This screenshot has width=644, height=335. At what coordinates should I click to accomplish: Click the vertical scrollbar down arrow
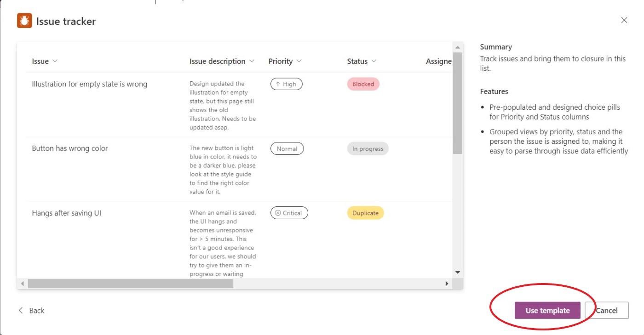(458, 272)
